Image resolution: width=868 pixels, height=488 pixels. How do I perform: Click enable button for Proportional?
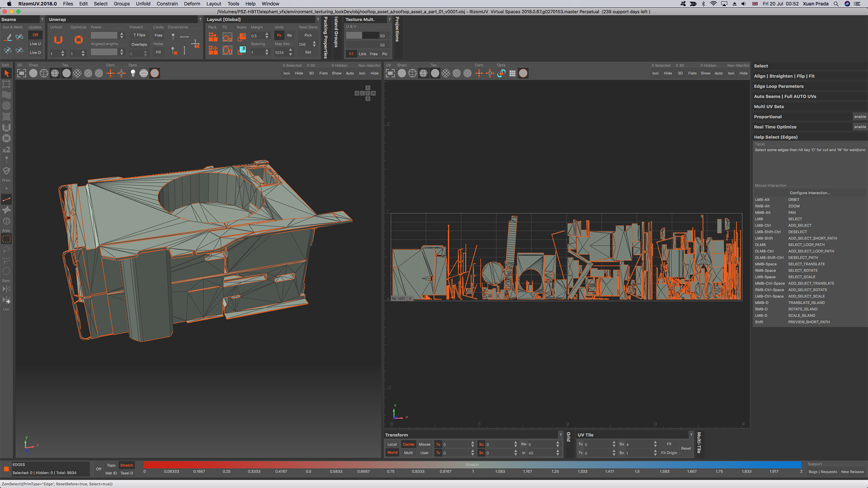point(860,117)
